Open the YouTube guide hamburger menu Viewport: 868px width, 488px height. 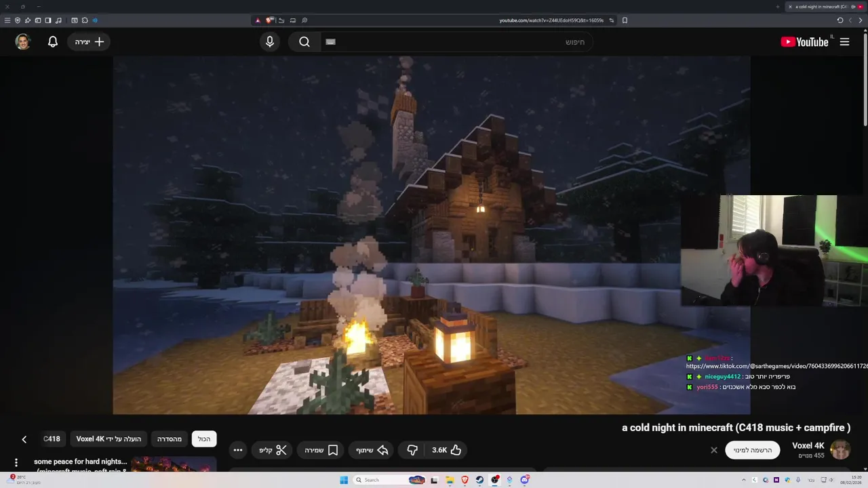click(x=844, y=42)
